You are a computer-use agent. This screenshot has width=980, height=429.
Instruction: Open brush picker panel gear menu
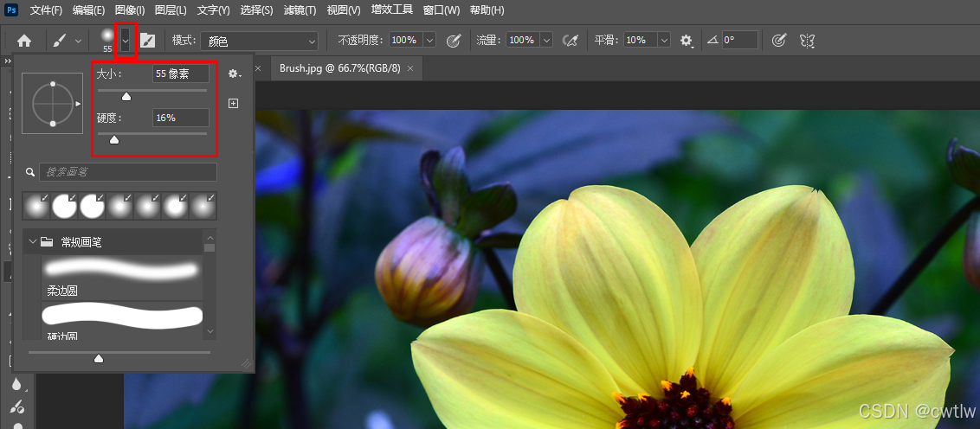235,74
